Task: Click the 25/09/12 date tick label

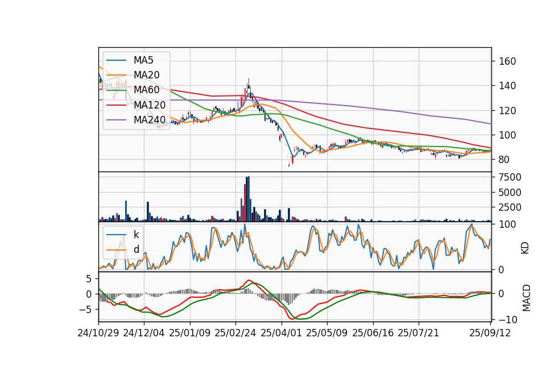Action: tap(490, 333)
